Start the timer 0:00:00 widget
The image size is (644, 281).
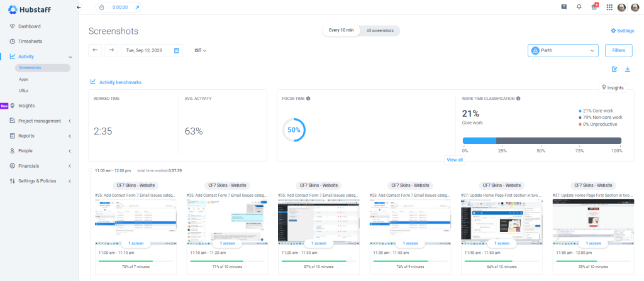coord(119,7)
